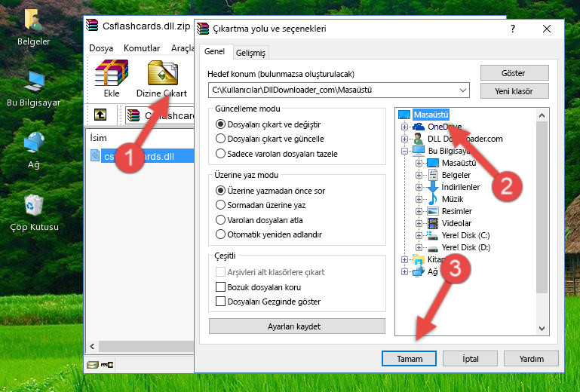The image size is (580, 392).
Task: Open the Komutlar menu in WinRAR
Action: tap(142, 48)
